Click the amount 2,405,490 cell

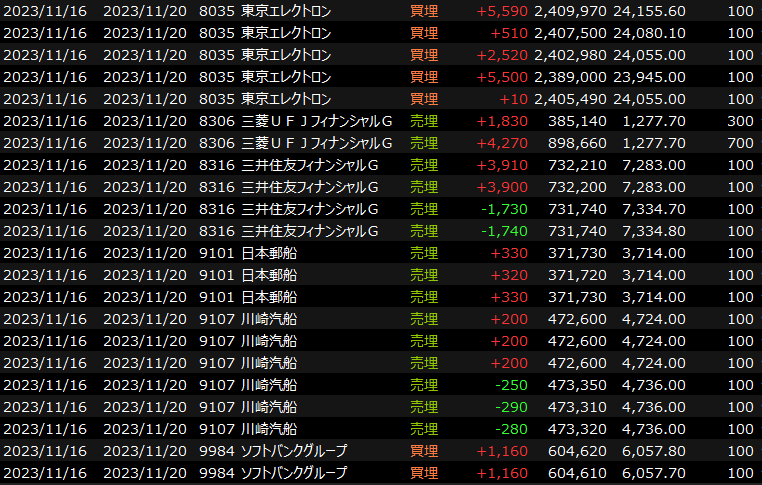click(570, 99)
